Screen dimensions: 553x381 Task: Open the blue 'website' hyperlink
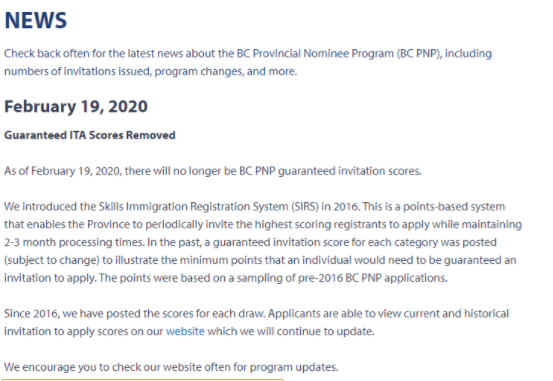click(x=185, y=331)
